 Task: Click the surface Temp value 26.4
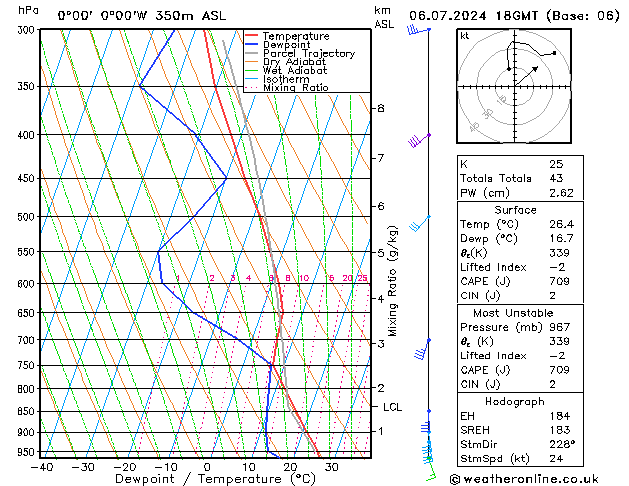(x=561, y=224)
